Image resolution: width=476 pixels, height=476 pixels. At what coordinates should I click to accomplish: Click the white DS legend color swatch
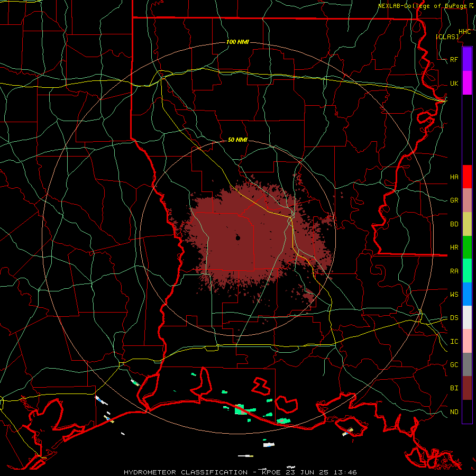(x=467, y=317)
